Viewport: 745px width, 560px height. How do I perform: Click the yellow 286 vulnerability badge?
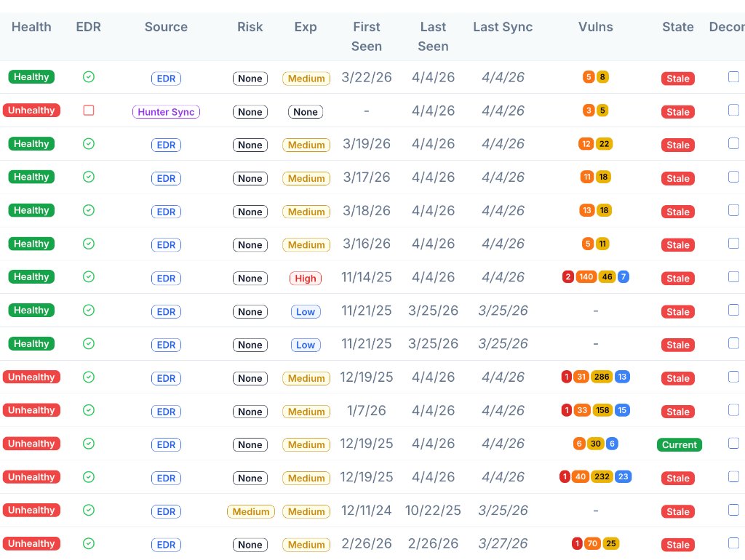602,377
